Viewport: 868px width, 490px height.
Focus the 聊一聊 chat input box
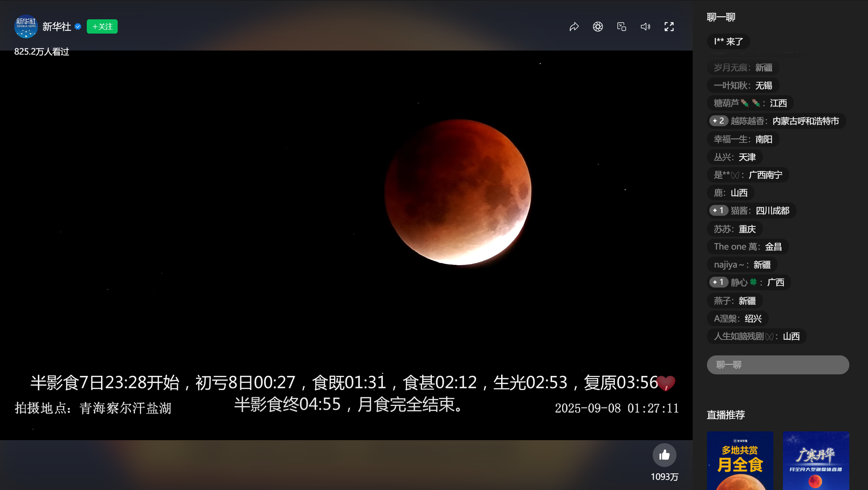[x=777, y=365]
